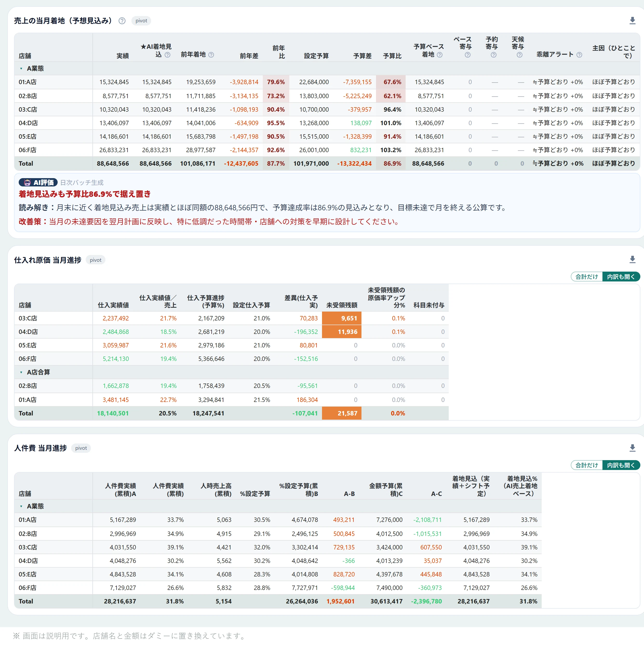This screenshot has height=645, width=644.
Task: Select 合計だけ in 人件費 section
Action: [x=587, y=465]
